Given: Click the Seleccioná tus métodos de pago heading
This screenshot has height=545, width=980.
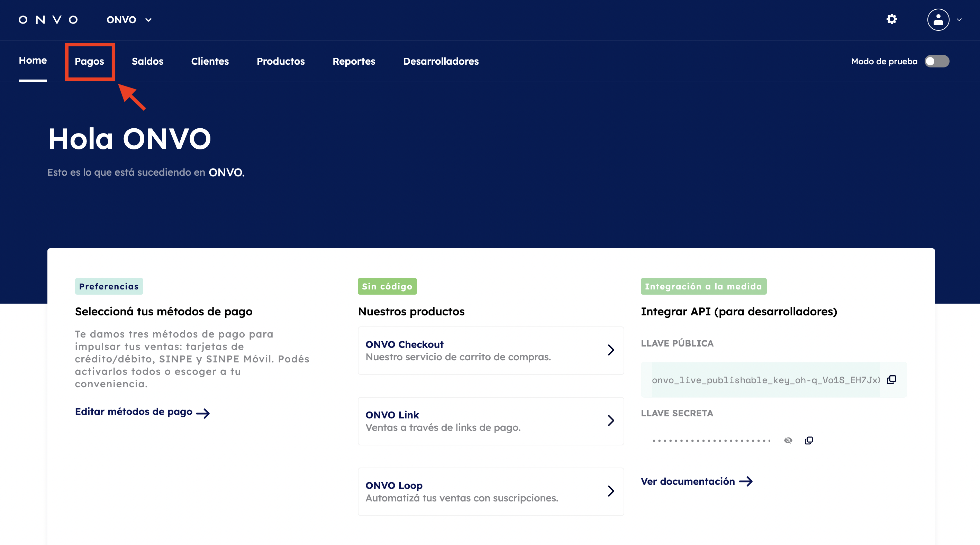Looking at the screenshot, I should [164, 312].
